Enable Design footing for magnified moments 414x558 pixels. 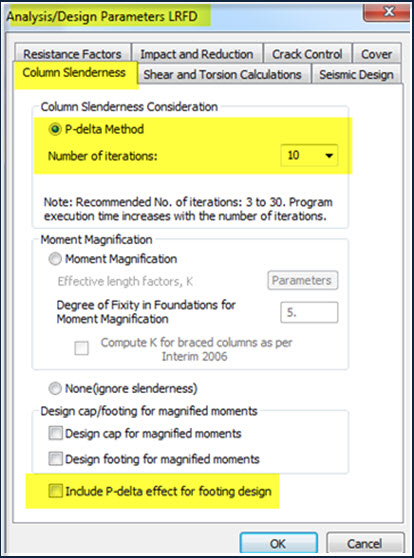(x=56, y=459)
